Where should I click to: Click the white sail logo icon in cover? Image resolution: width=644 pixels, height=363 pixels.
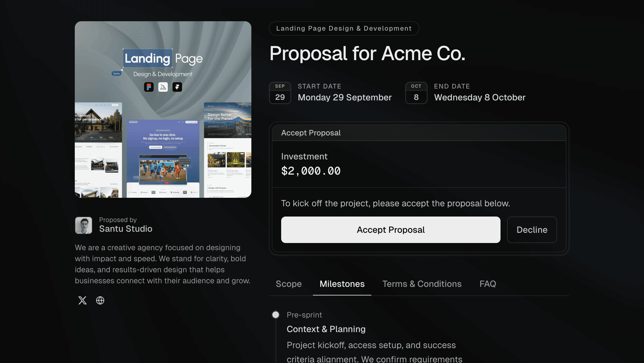(x=163, y=87)
